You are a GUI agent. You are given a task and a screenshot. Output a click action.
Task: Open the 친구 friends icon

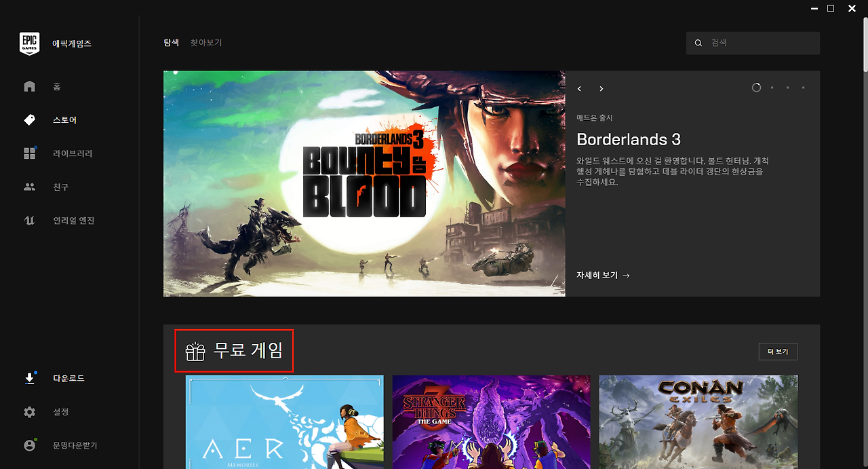pyautogui.click(x=29, y=187)
